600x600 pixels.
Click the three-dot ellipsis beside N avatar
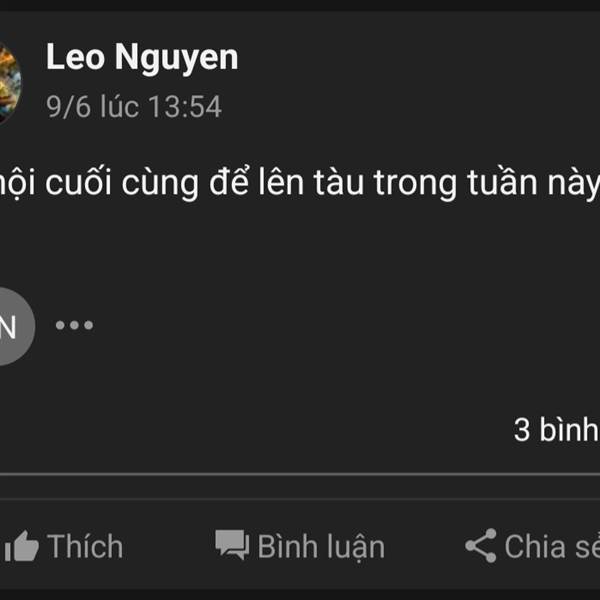74,325
